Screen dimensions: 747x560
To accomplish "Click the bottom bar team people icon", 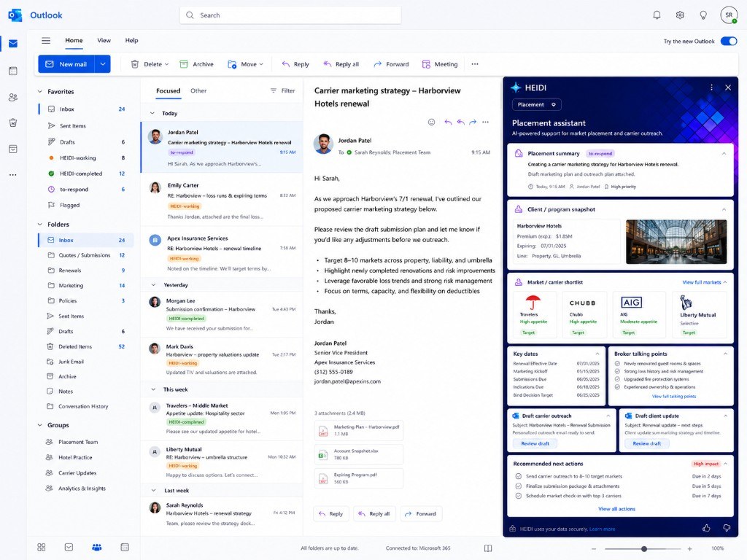I will tap(97, 548).
